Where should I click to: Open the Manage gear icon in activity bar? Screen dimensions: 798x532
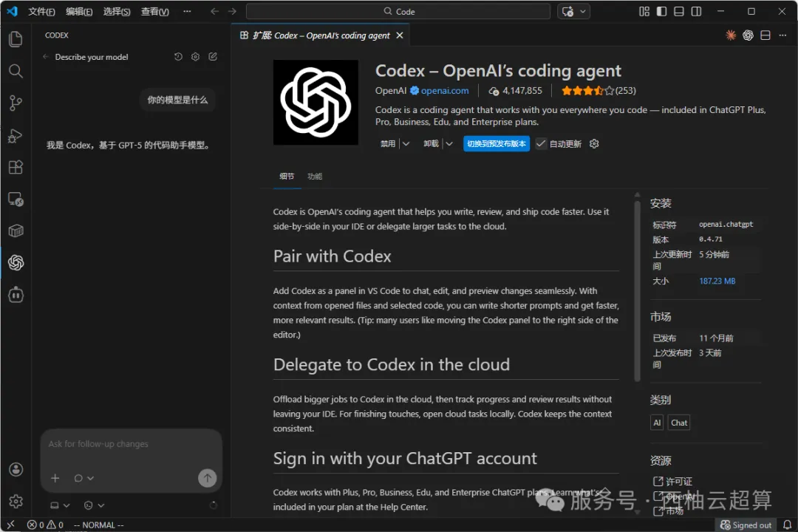point(16,502)
